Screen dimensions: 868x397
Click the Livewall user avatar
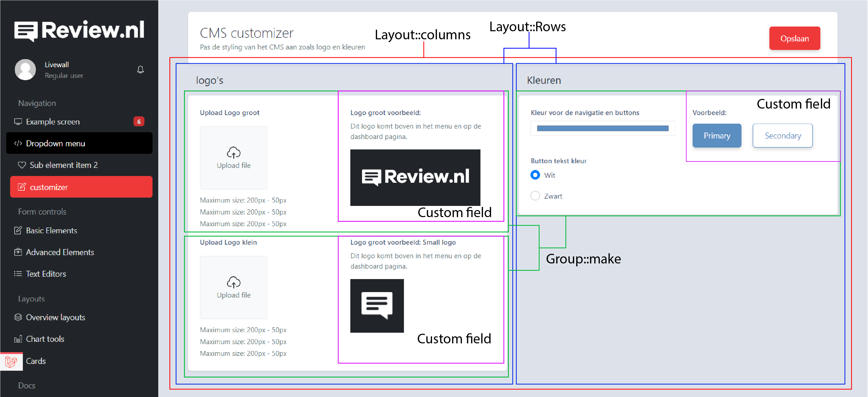25,70
